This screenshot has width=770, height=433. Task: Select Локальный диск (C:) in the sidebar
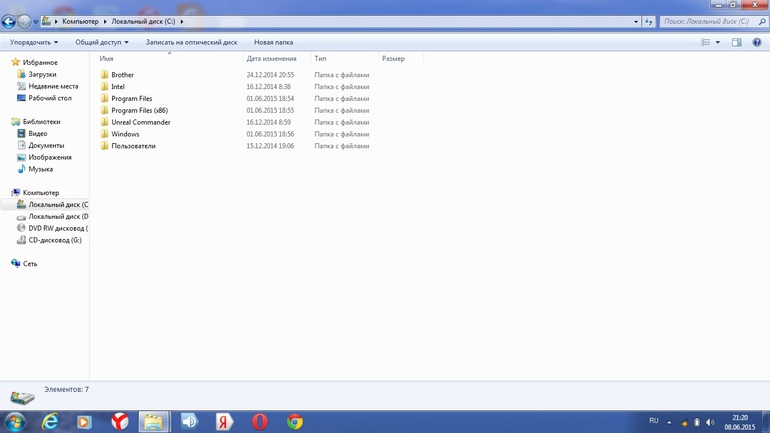(57, 204)
